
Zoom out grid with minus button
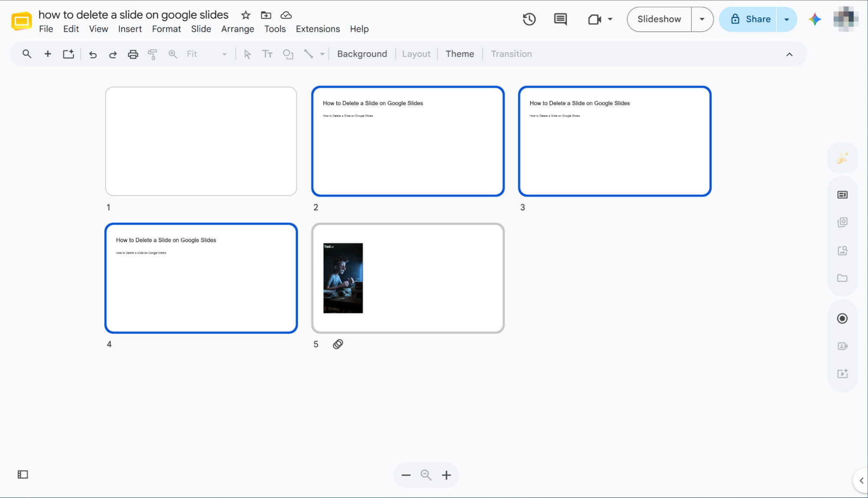406,475
